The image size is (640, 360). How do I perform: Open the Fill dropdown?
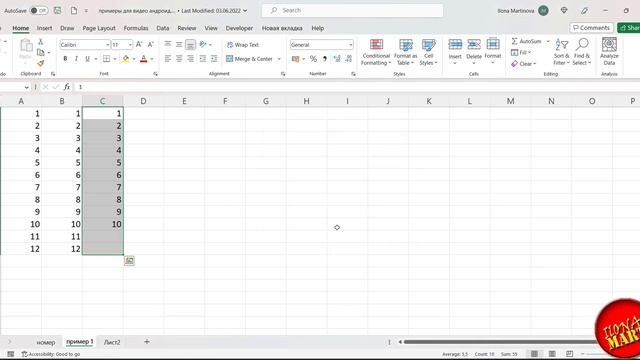[521, 53]
